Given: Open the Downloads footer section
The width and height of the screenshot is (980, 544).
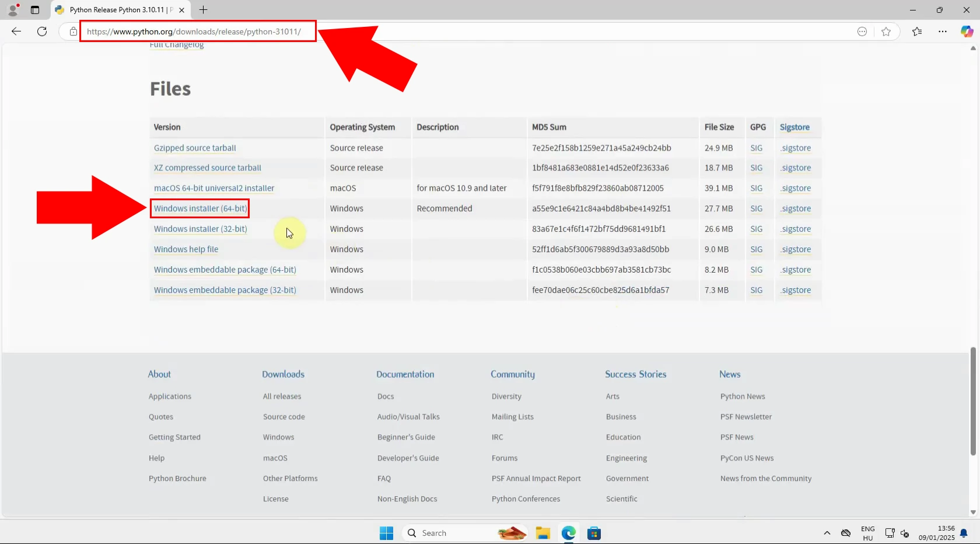Looking at the screenshot, I should click(x=283, y=375).
